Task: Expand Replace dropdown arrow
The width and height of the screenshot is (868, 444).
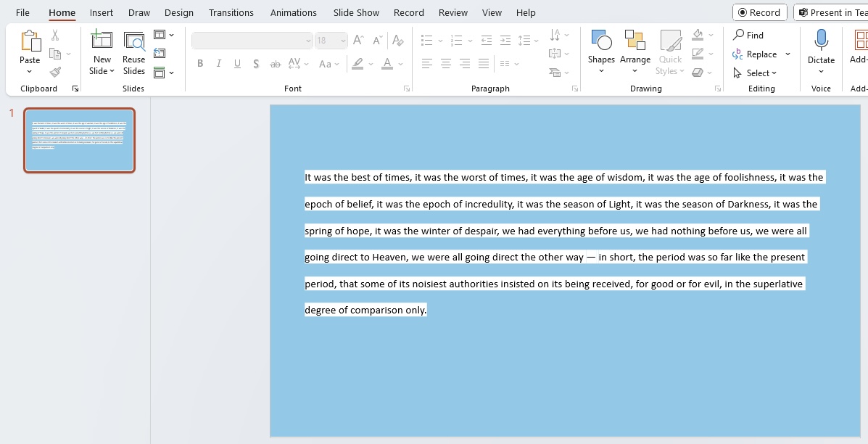Action: [x=788, y=54]
